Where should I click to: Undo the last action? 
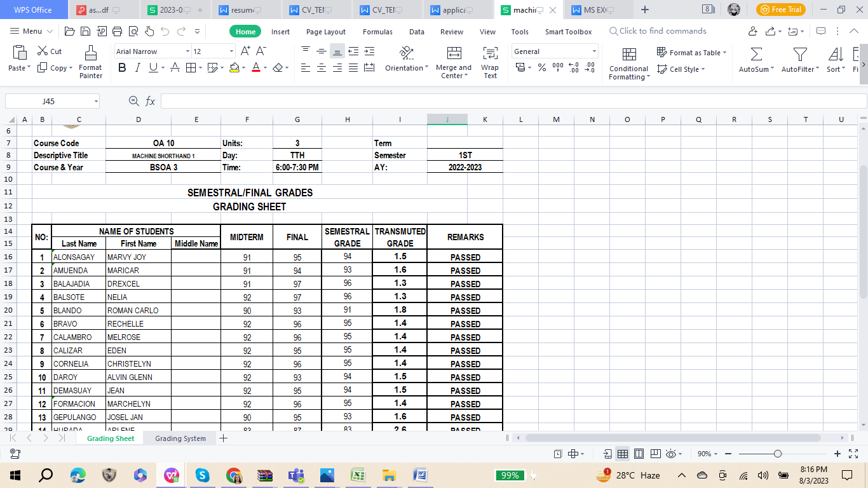point(165,31)
